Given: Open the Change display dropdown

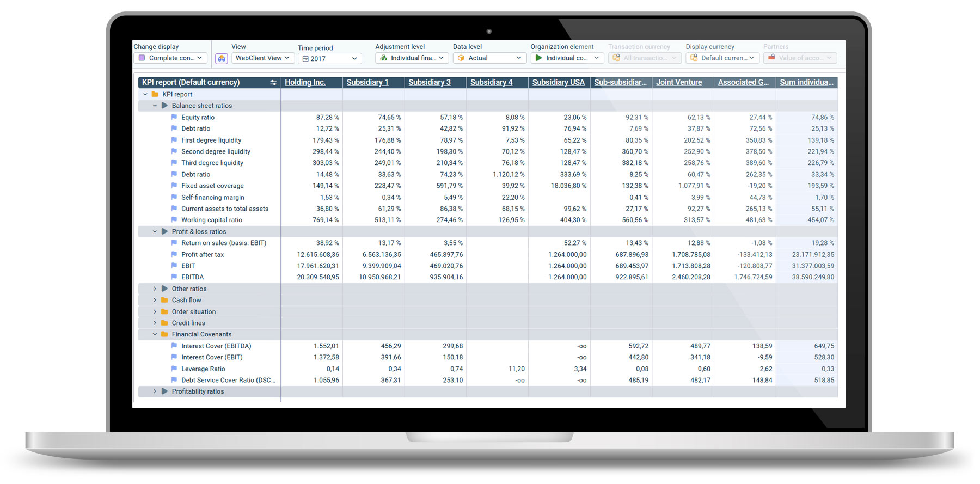Looking at the screenshot, I should click(170, 58).
